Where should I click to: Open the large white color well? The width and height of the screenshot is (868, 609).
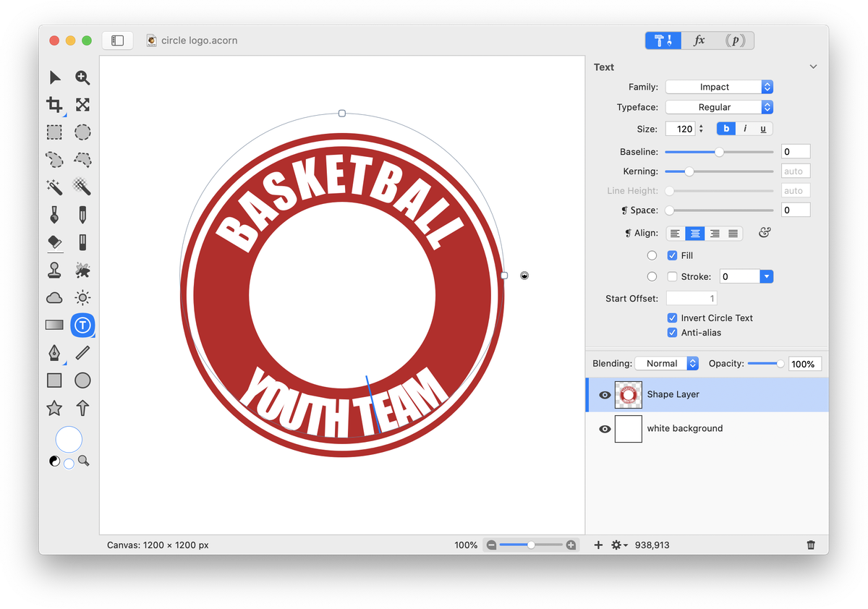coord(69,439)
